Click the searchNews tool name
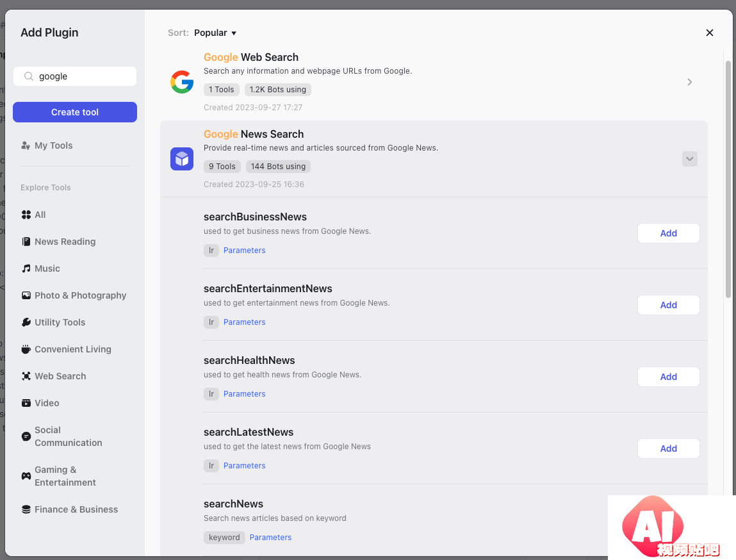Image resolution: width=736 pixels, height=560 pixels. (x=233, y=504)
